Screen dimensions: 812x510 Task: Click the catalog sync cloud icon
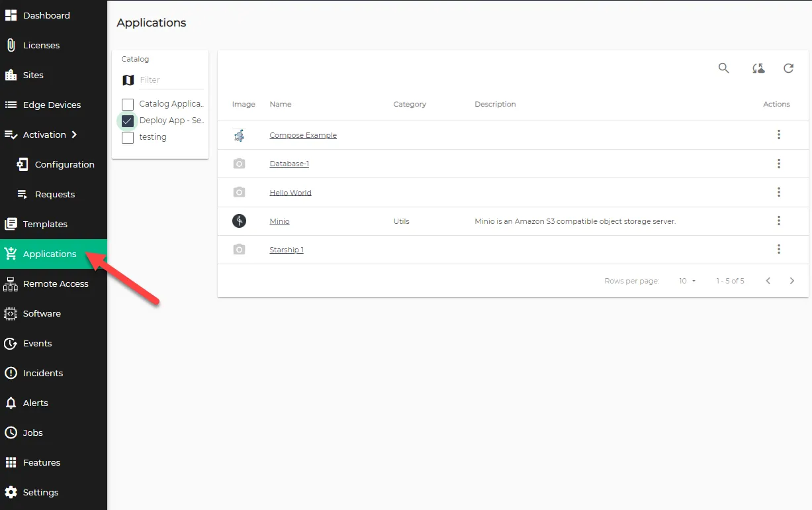pos(758,68)
